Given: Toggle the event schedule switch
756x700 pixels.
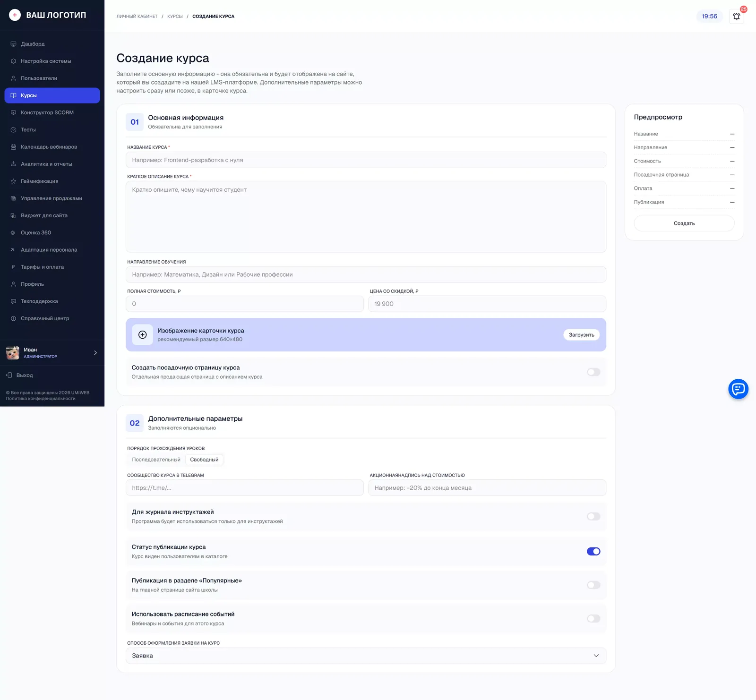Looking at the screenshot, I should pyautogui.click(x=593, y=618).
